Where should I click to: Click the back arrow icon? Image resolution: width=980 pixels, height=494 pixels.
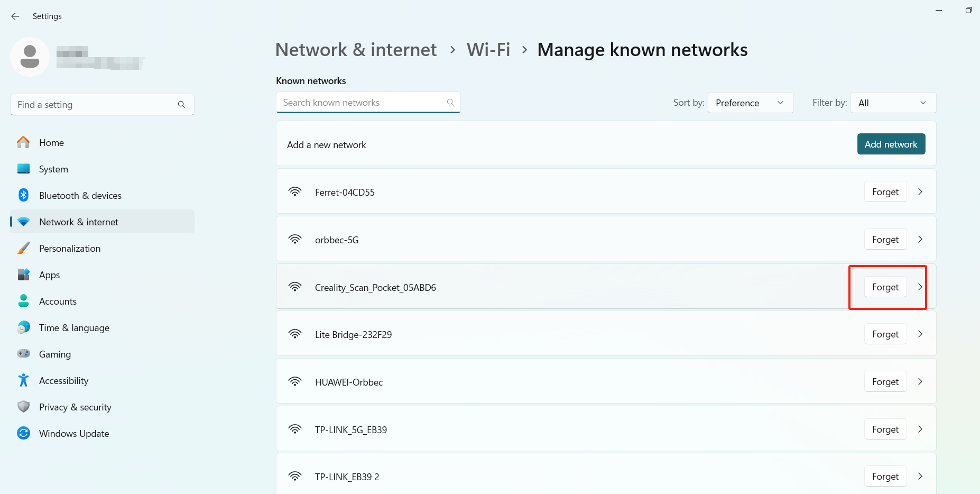click(x=15, y=16)
